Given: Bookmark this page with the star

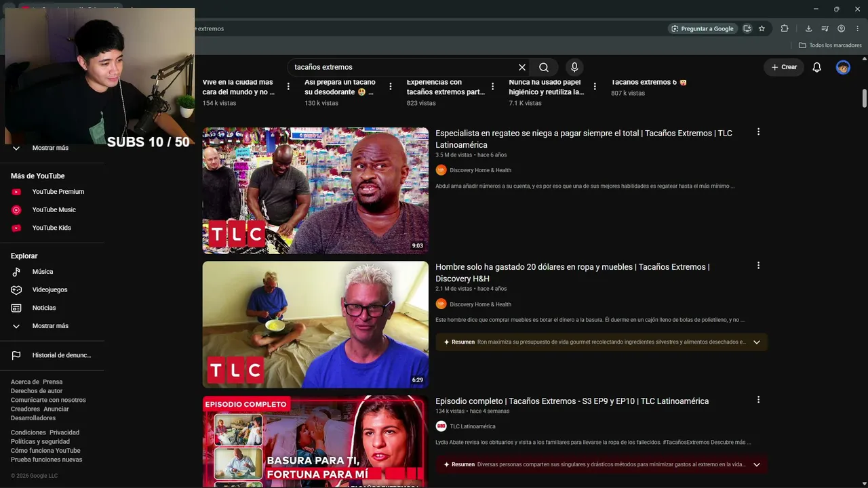Looking at the screenshot, I should (762, 28).
